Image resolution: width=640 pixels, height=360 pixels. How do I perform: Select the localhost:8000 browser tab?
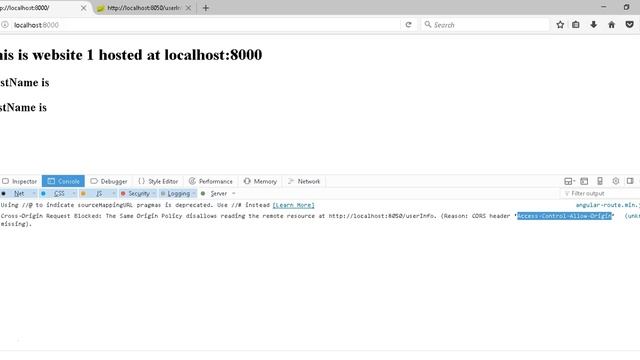tap(41, 8)
